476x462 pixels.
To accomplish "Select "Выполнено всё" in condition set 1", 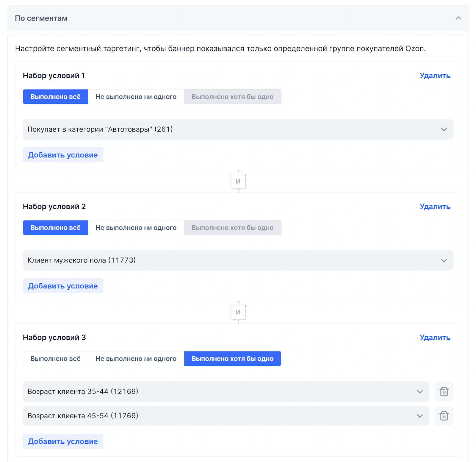I will (x=55, y=97).
